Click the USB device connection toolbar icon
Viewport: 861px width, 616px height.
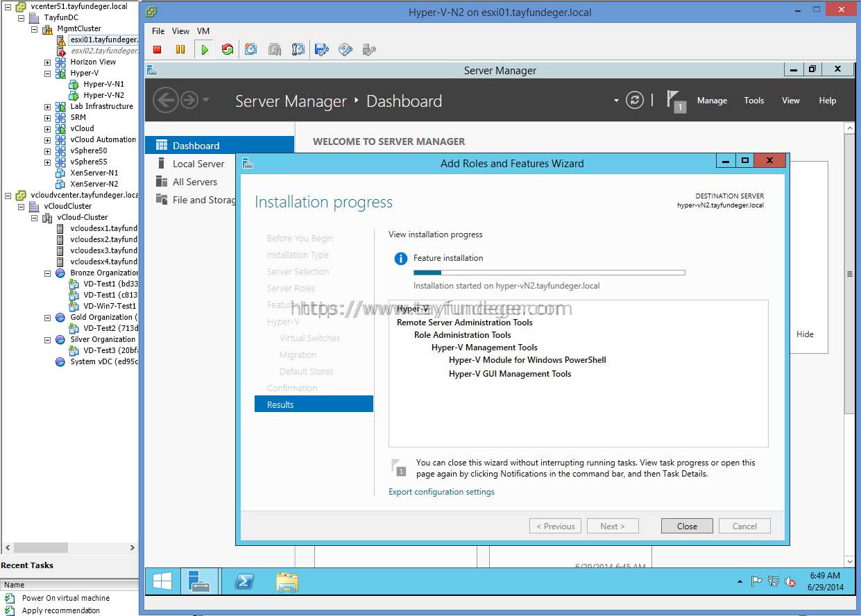click(369, 49)
